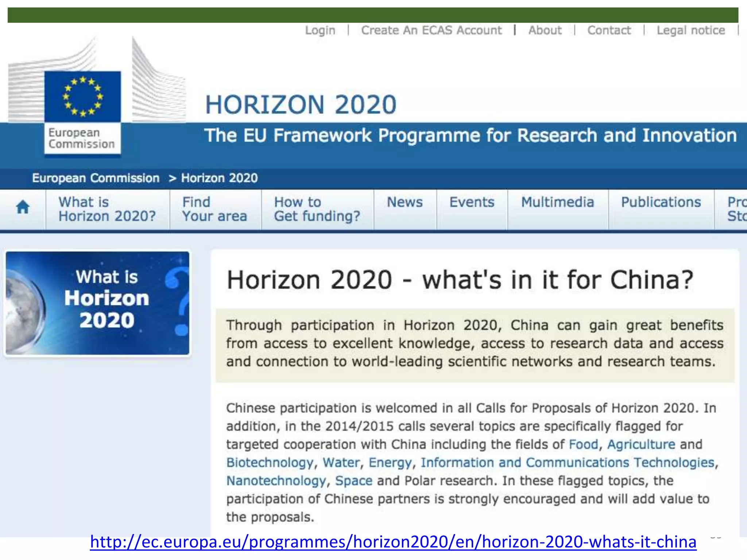Open the What is Horizon 2020 banner
Image resolution: width=747 pixels, height=560 pixels.
pyautogui.click(x=97, y=303)
